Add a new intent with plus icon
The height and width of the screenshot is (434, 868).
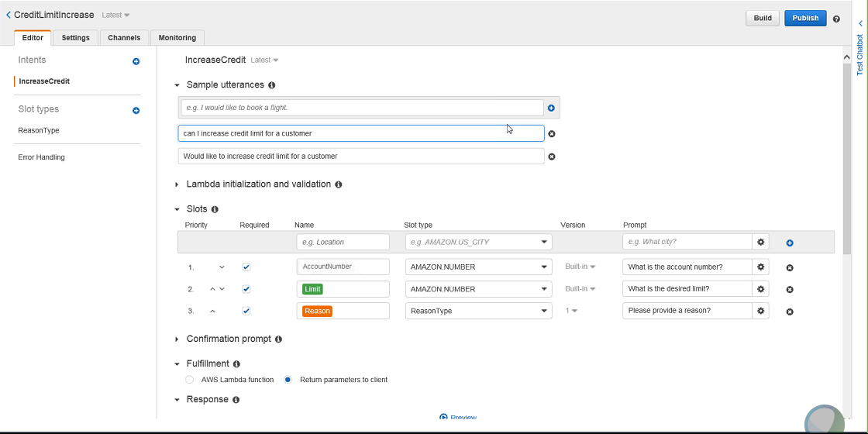click(136, 61)
